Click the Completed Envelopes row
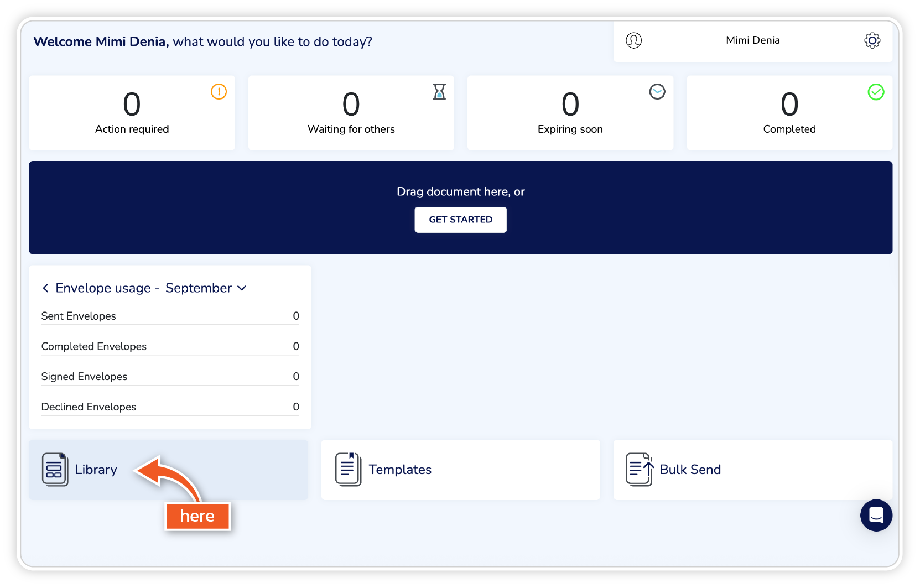The width and height of the screenshot is (920, 588). coord(170,346)
